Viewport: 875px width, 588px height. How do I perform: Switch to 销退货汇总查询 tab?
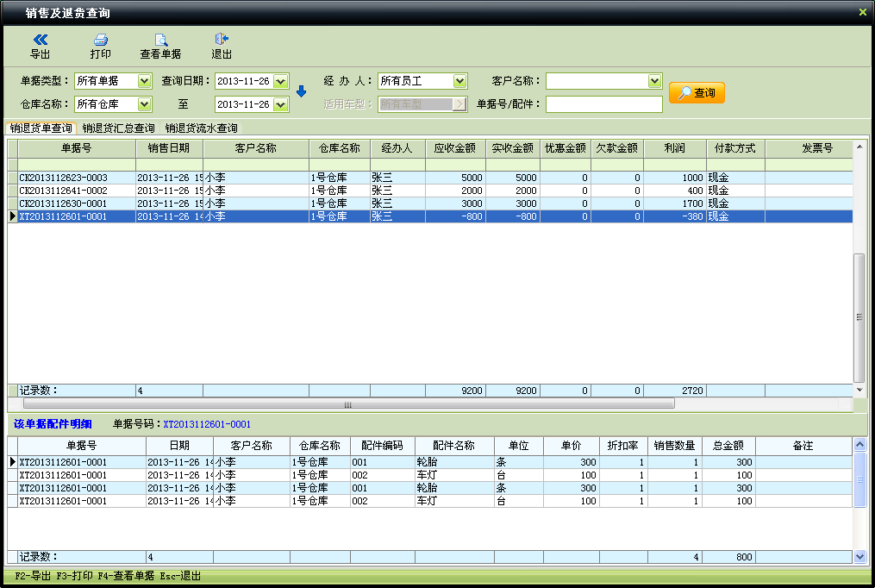[118, 128]
